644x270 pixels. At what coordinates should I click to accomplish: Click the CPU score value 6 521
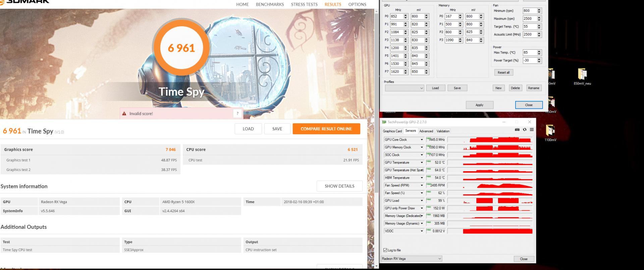pos(353,149)
